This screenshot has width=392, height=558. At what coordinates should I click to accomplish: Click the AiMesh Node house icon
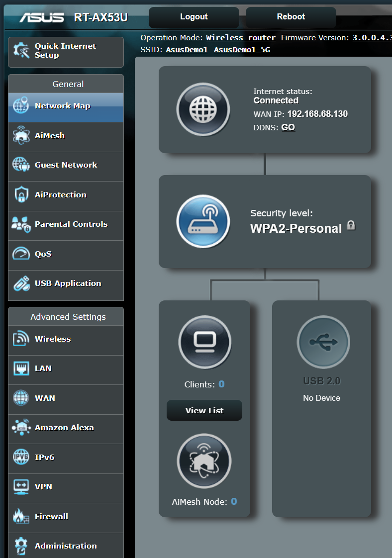point(204,461)
